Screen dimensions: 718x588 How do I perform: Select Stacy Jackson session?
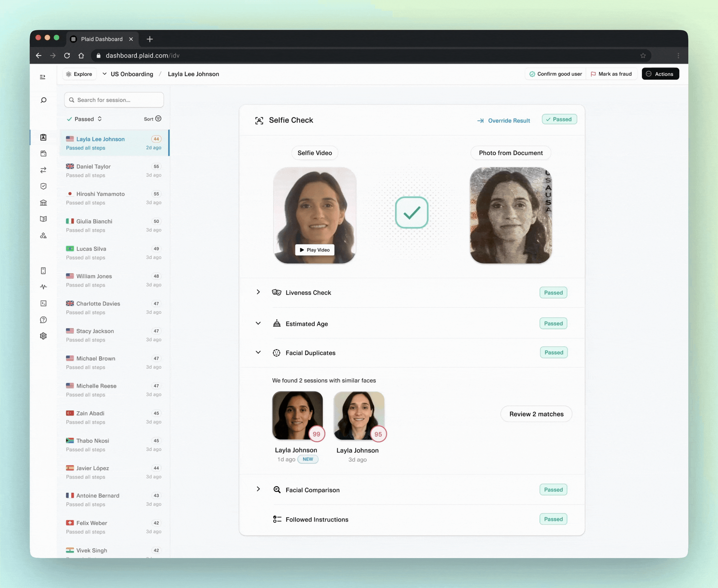114,335
